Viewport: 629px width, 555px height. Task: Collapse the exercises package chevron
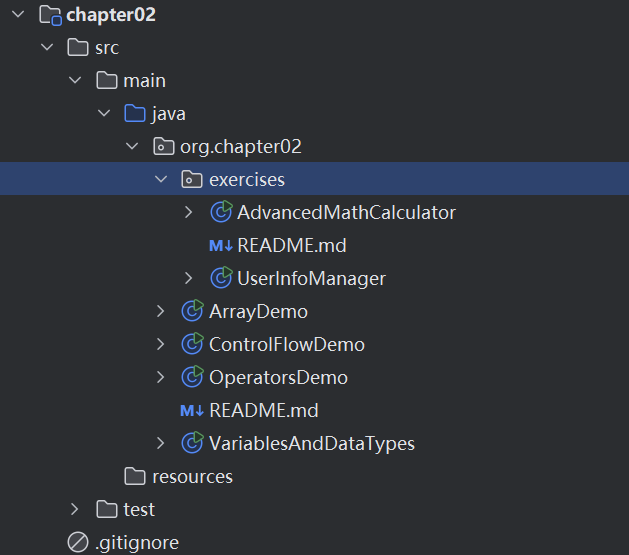(161, 179)
